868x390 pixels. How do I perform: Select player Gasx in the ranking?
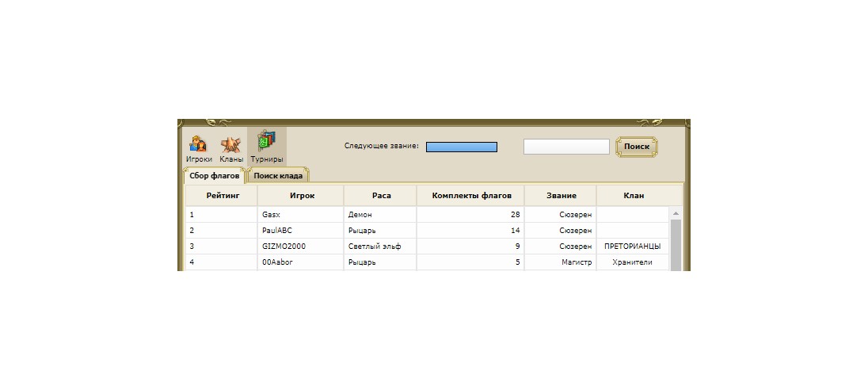tap(271, 215)
